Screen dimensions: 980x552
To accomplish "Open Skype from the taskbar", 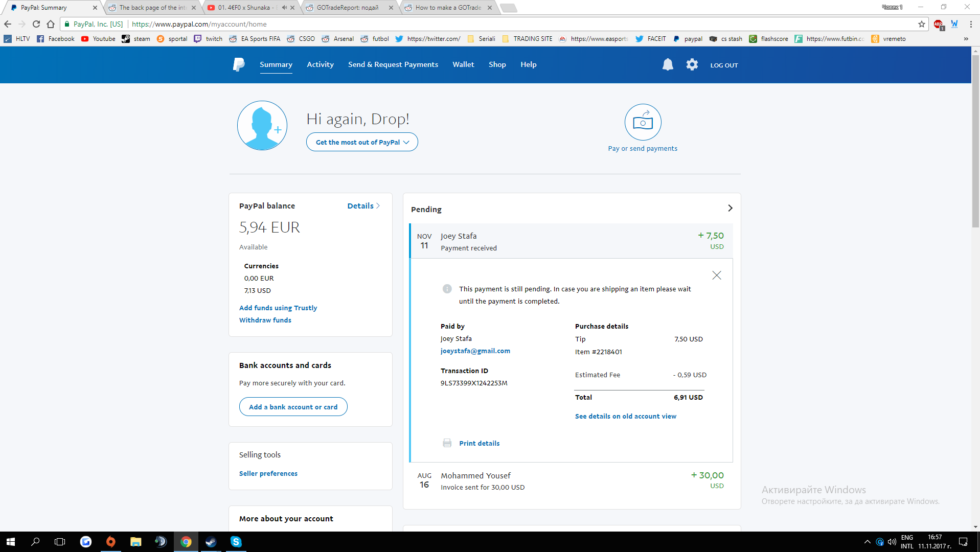I will coord(236,542).
